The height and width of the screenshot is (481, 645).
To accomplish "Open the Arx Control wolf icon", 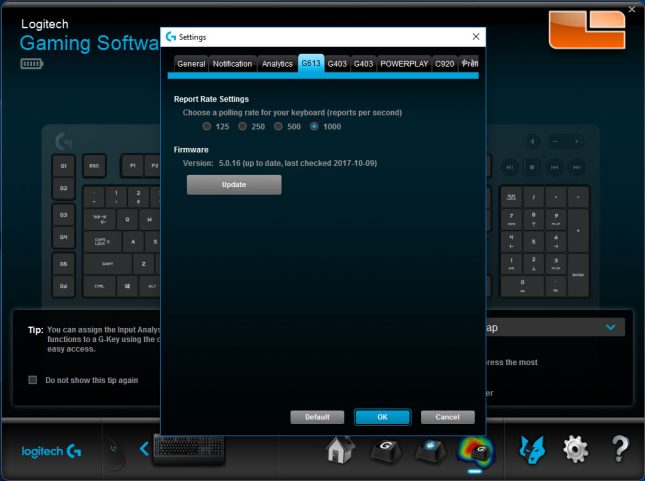I will [x=532, y=450].
